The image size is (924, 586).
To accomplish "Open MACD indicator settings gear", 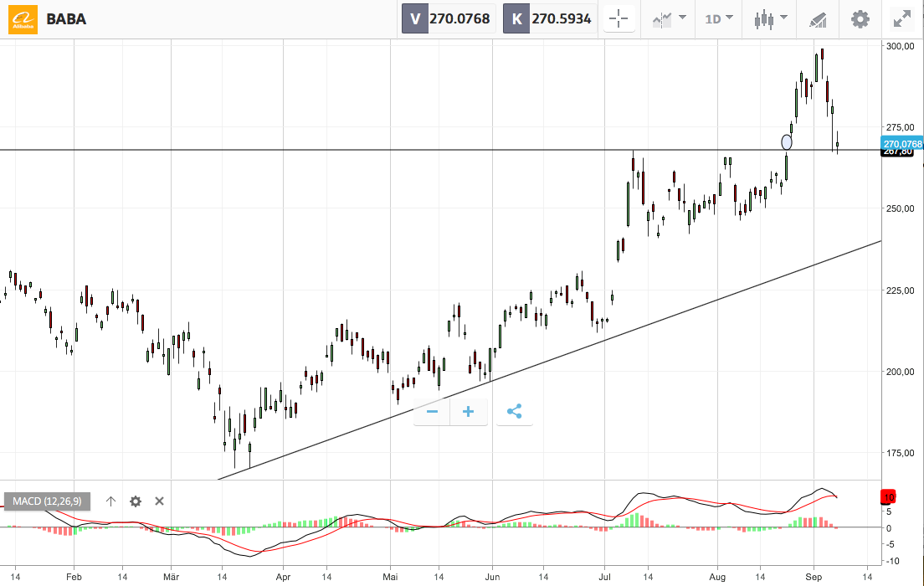I will [136, 501].
